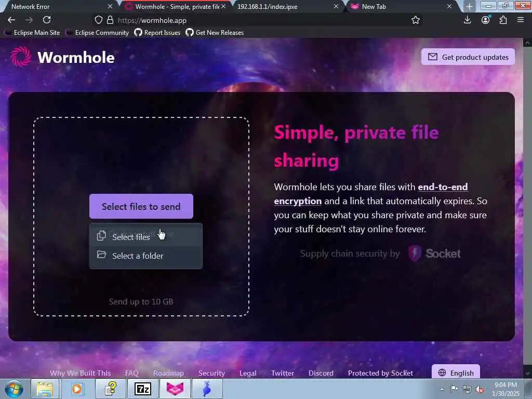
Task: Close the 192.168.1.1/index.ipxe tab
Action: coord(336,6)
